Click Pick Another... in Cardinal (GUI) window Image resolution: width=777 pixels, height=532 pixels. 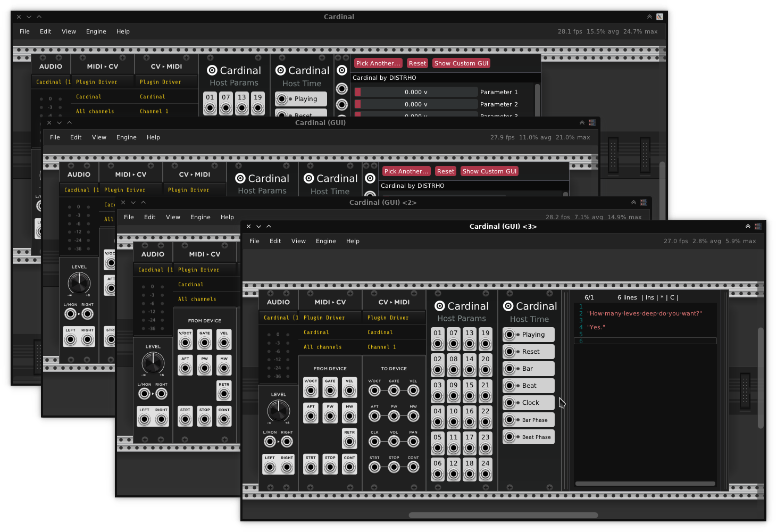pos(406,171)
